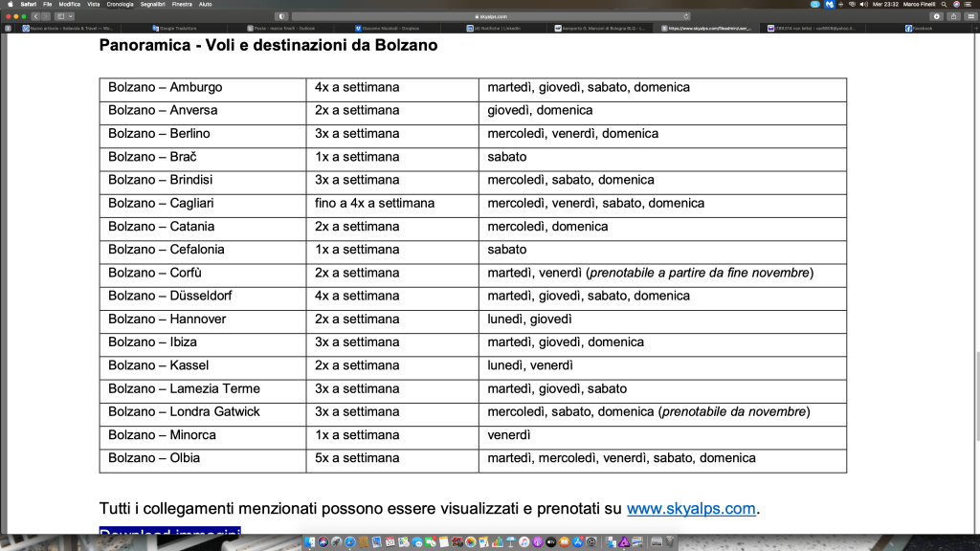Screen dimensions: 980x551
Task: Click the highlighted Download immagini link
Action: (169, 533)
